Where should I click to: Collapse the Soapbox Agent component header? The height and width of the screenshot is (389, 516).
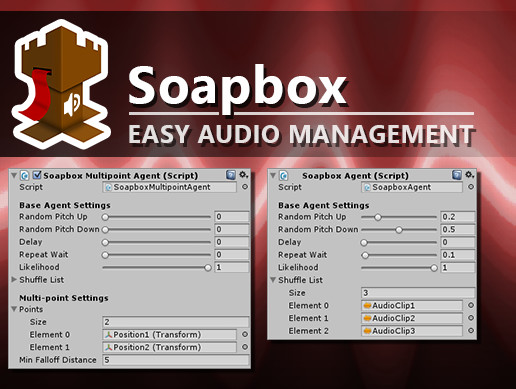pyautogui.click(x=273, y=175)
